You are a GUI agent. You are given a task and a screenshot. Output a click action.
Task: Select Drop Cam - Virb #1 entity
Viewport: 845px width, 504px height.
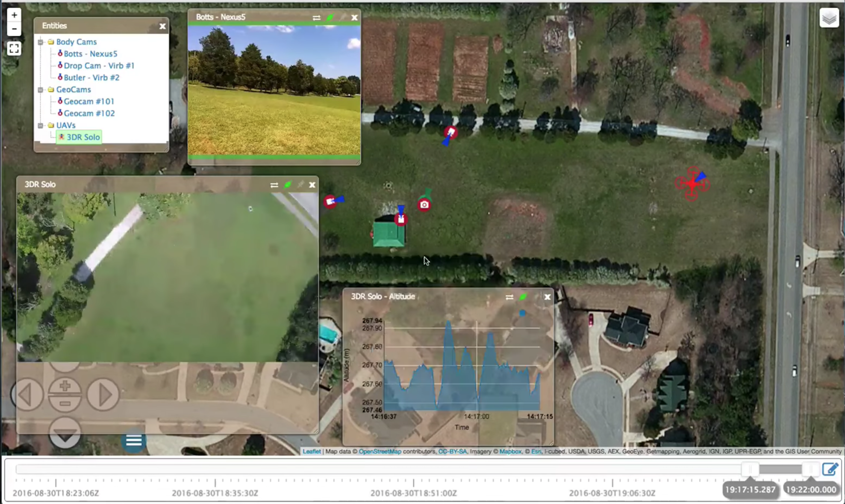(x=99, y=66)
